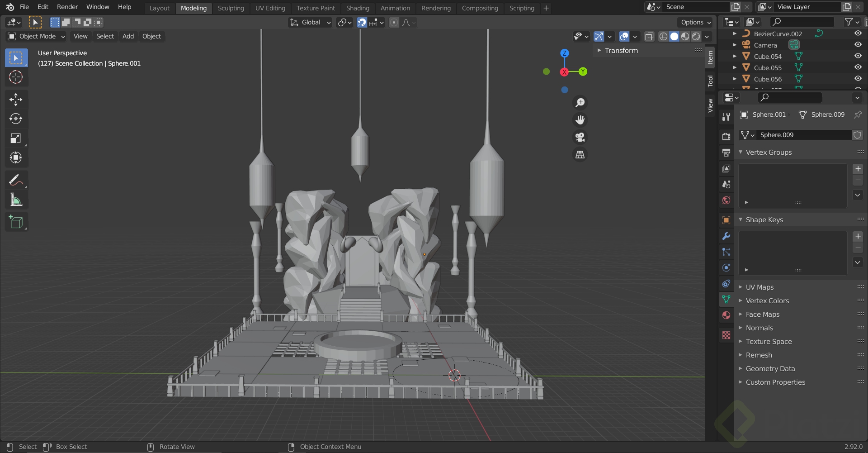Viewport: 868px width, 453px height.
Task: Open the Render menu
Action: [x=67, y=7]
